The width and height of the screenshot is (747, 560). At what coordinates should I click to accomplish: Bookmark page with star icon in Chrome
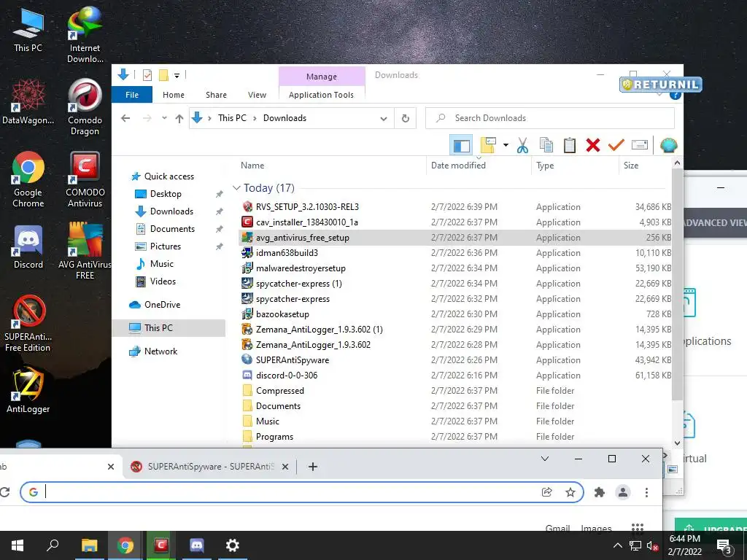pyautogui.click(x=570, y=492)
